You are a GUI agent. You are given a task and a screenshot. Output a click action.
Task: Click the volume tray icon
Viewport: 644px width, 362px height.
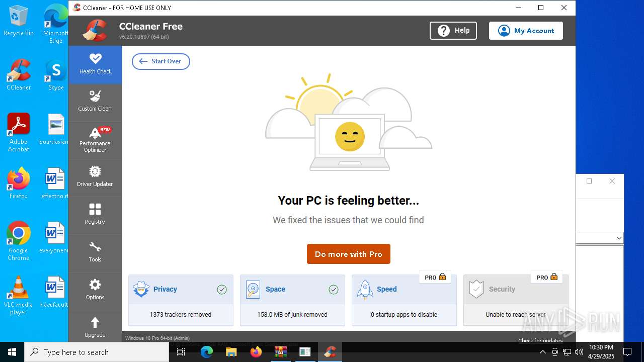coord(579,352)
